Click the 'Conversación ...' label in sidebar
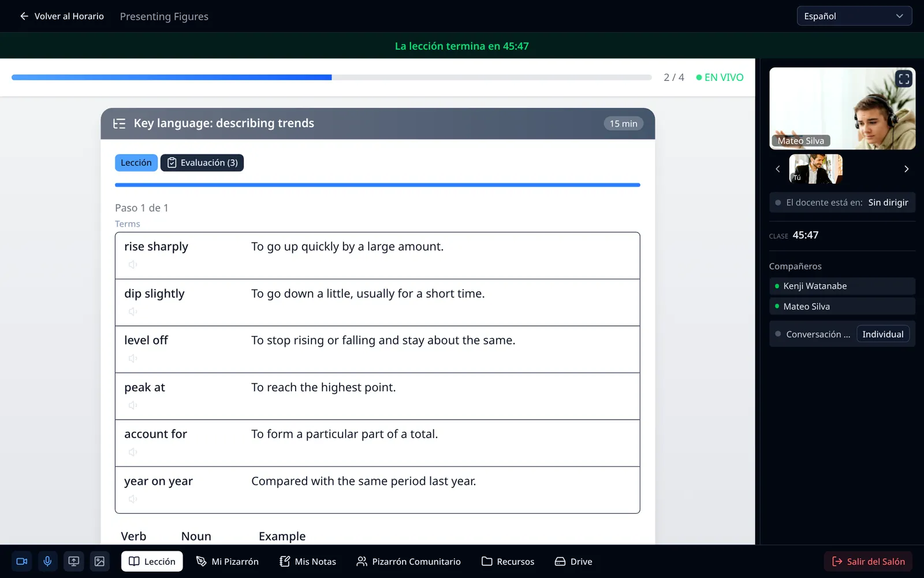 tap(818, 334)
